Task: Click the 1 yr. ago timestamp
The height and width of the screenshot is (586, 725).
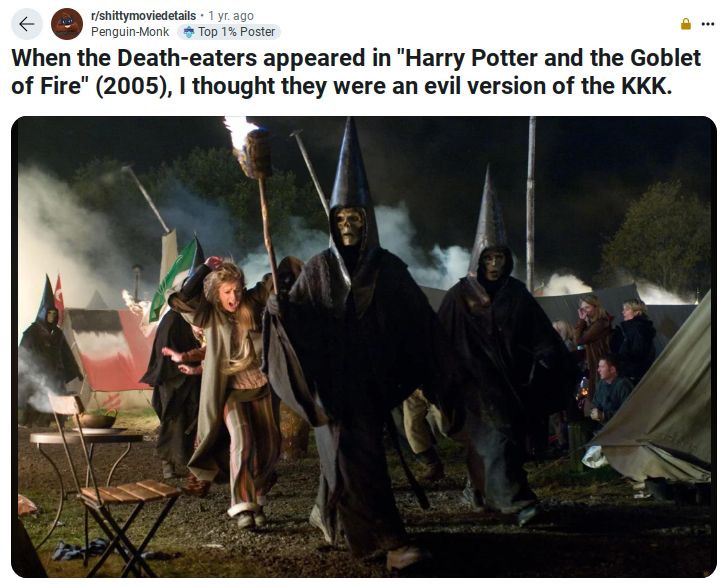Action: 231,16
